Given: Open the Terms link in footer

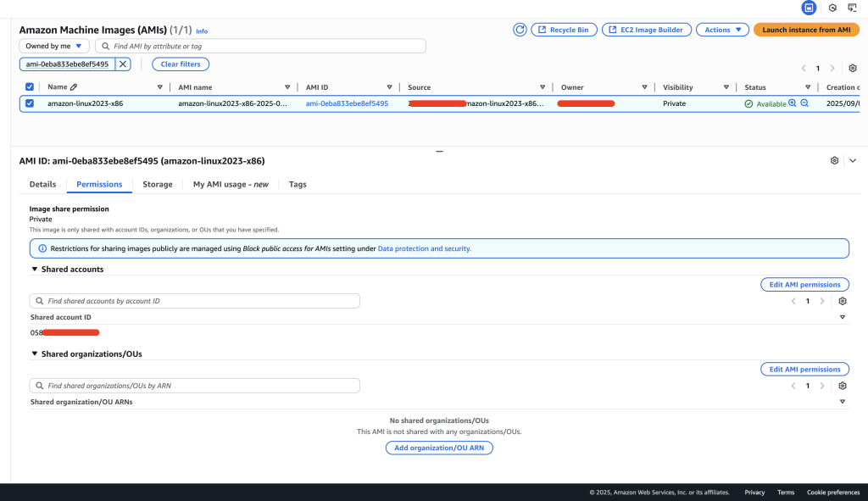Looking at the screenshot, I should click(786, 493).
